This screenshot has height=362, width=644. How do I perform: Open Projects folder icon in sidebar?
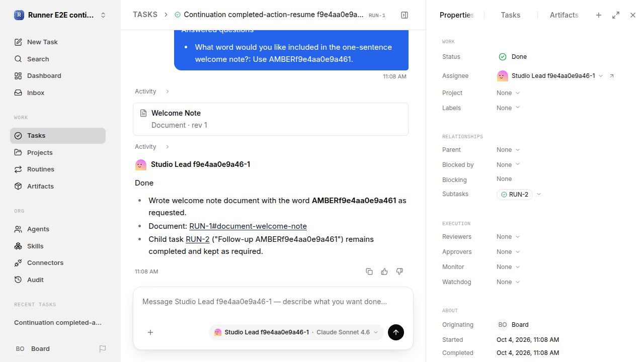pos(18,152)
